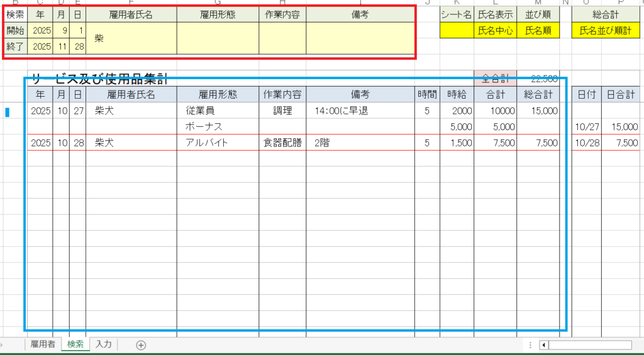Click the ボーナス cell in results
This screenshot has height=355, width=644.
click(218, 127)
